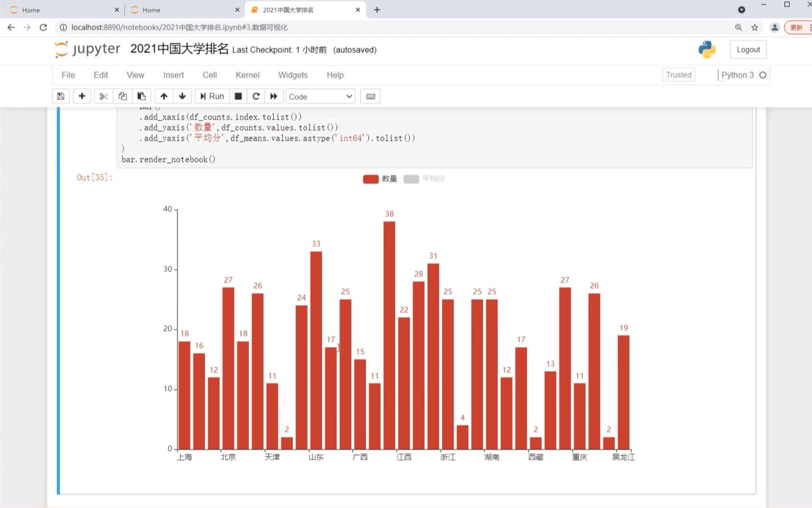The width and height of the screenshot is (812, 508).
Task: Open the File menu
Action: pyautogui.click(x=68, y=75)
